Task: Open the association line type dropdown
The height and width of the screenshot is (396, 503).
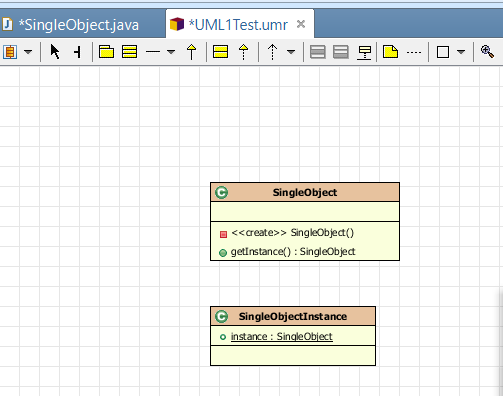Action: (x=171, y=52)
